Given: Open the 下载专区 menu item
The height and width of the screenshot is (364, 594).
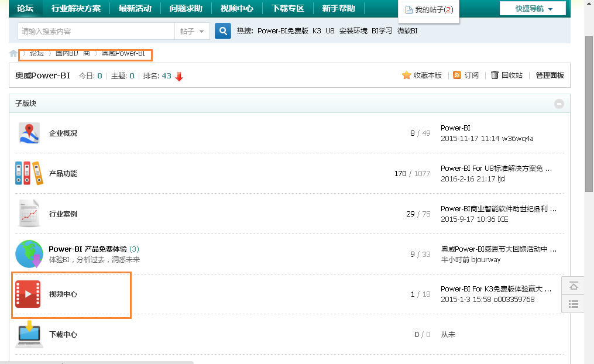Looking at the screenshot, I should (x=287, y=8).
